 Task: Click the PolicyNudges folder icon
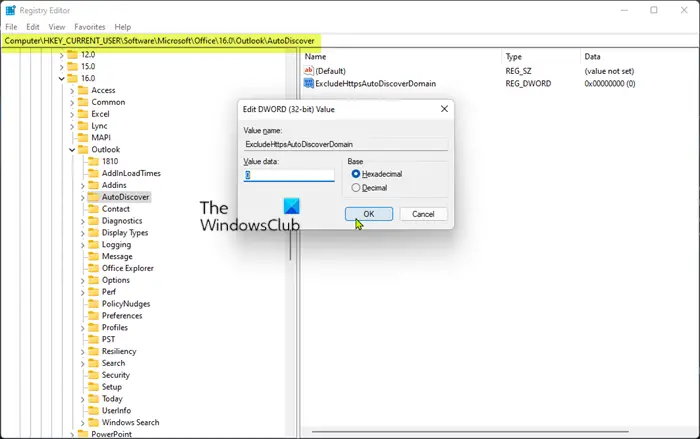coord(93,304)
